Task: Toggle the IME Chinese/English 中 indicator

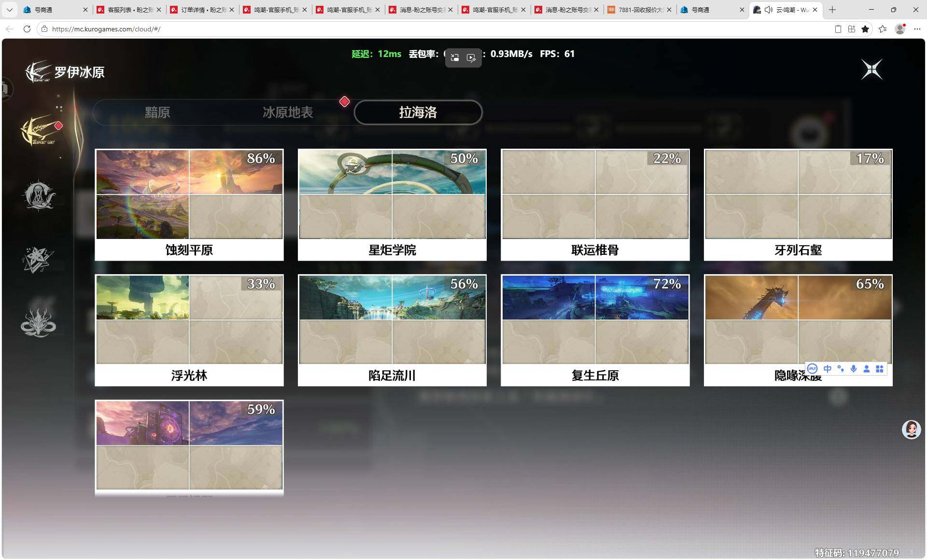Action: click(828, 369)
